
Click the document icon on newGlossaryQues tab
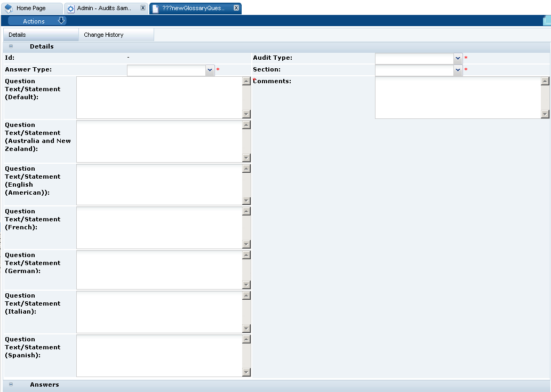pyautogui.click(x=154, y=8)
